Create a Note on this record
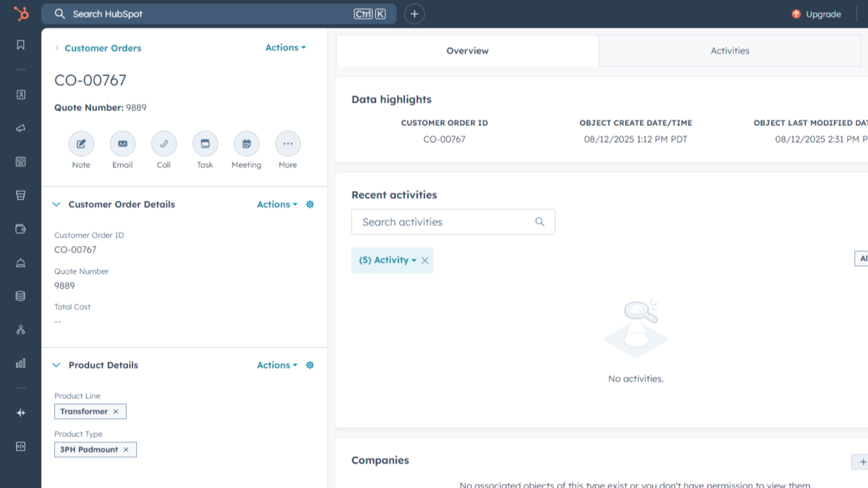Image resolution: width=868 pixels, height=488 pixels. (x=81, y=144)
